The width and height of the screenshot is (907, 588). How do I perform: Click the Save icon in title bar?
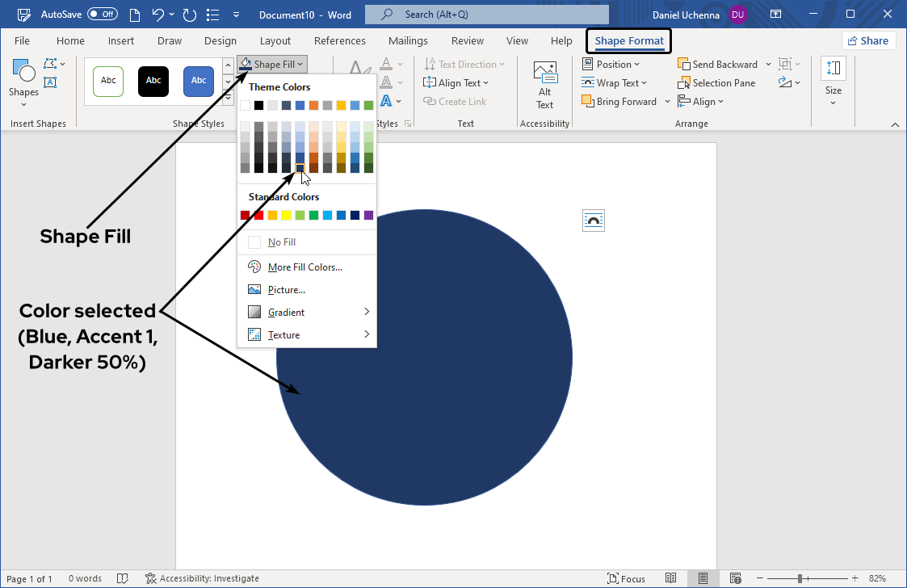(x=24, y=15)
